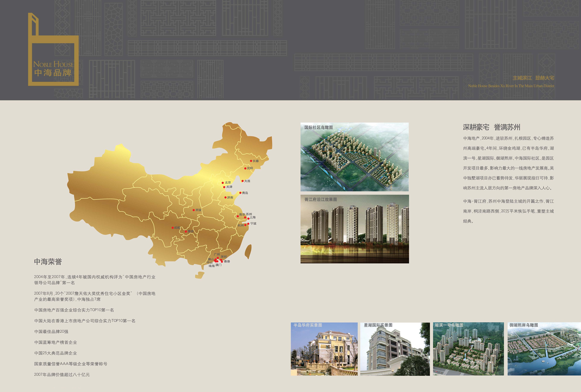The width and height of the screenshot is (581, 392).
Task: Click the line 中国蓝筹地产榜首企业
Action: click(x=56, y=342)
